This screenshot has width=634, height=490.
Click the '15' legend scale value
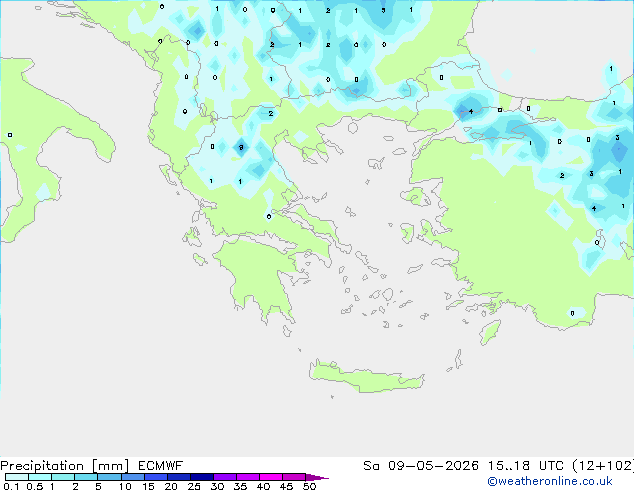[148, 486]
